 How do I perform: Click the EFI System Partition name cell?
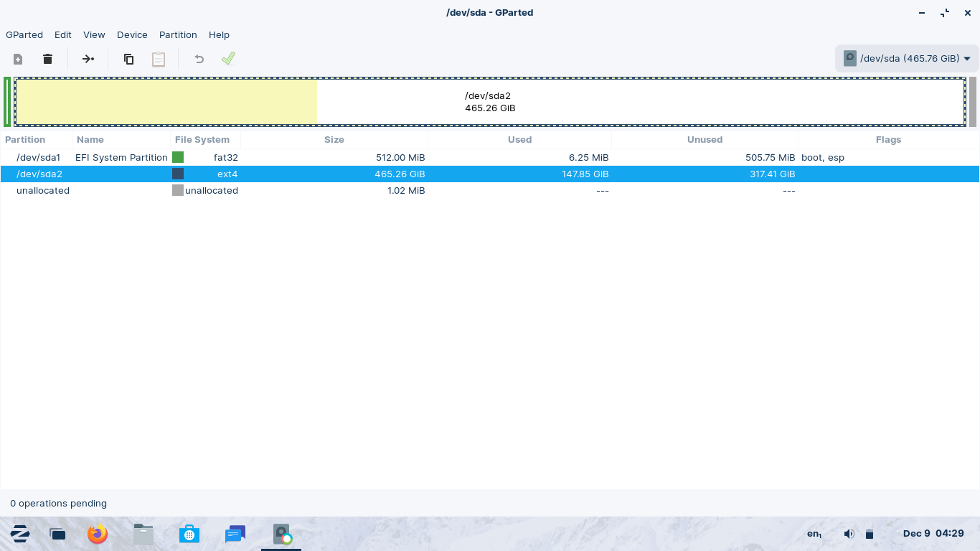[121, 157]
